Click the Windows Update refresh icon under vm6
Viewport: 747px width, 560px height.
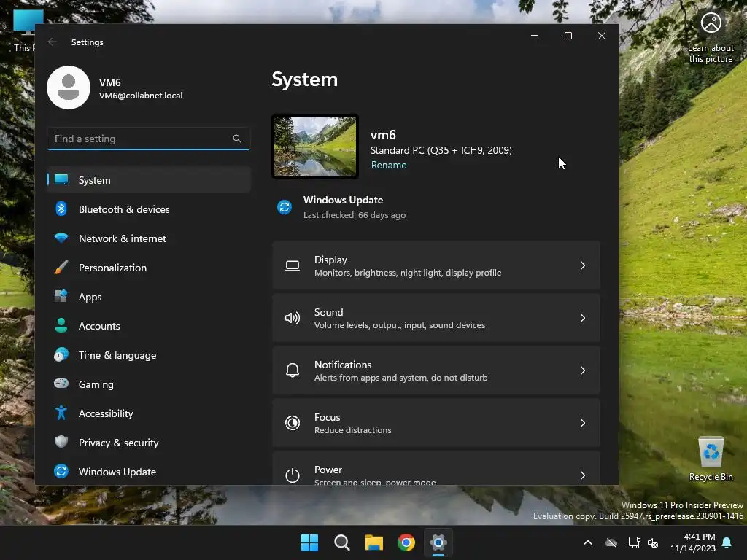click(x=285, y=207)
